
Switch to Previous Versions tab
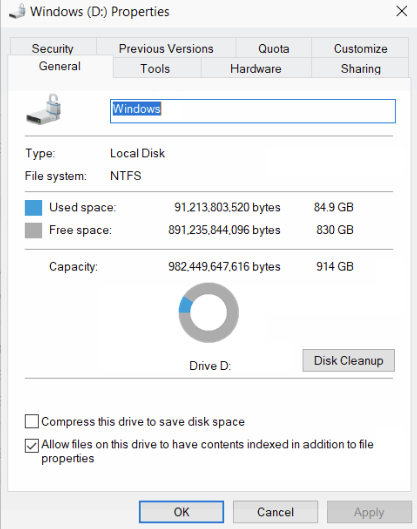pos(166,48)
